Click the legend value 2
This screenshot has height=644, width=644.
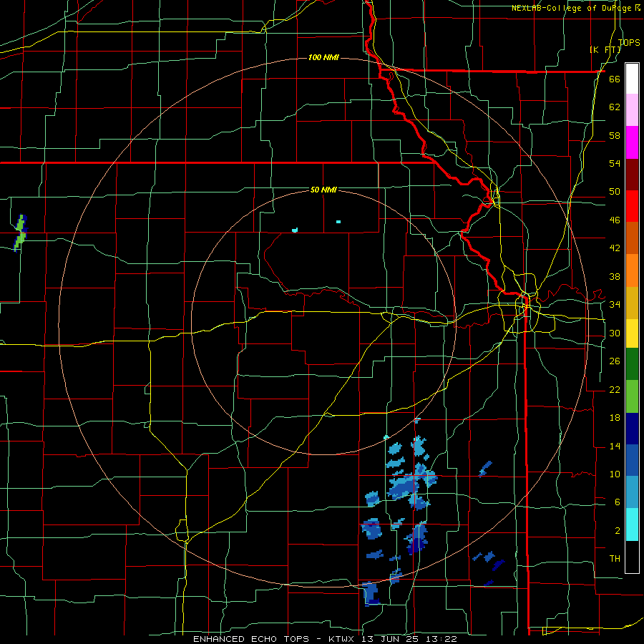617,531
